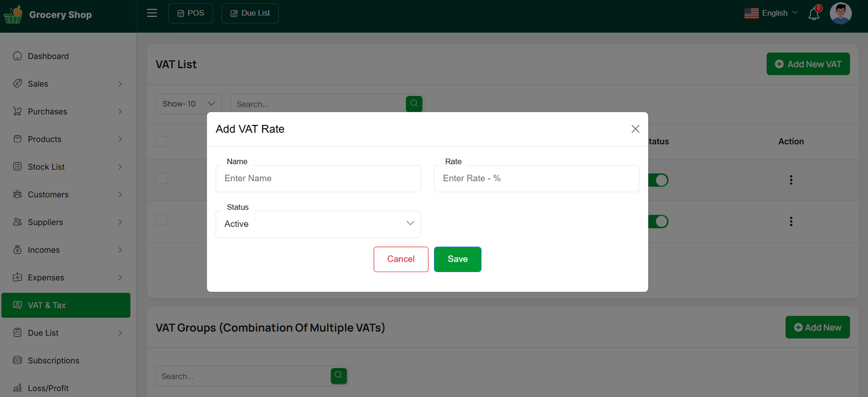Viewport: 868px width, 397px height.
Task: Open the English language selector
Action: click(x=771, y=13)
